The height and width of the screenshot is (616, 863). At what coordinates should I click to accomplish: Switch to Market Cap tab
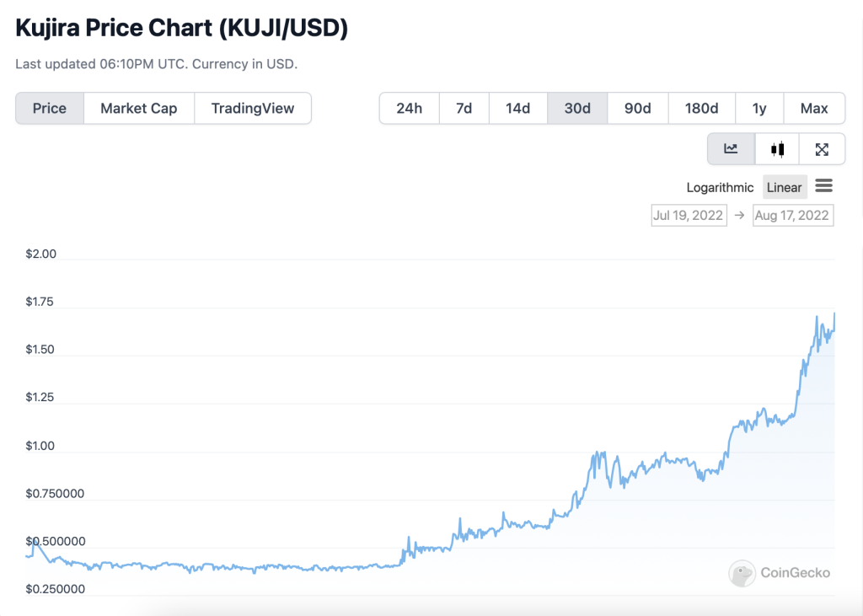point(139,108)
